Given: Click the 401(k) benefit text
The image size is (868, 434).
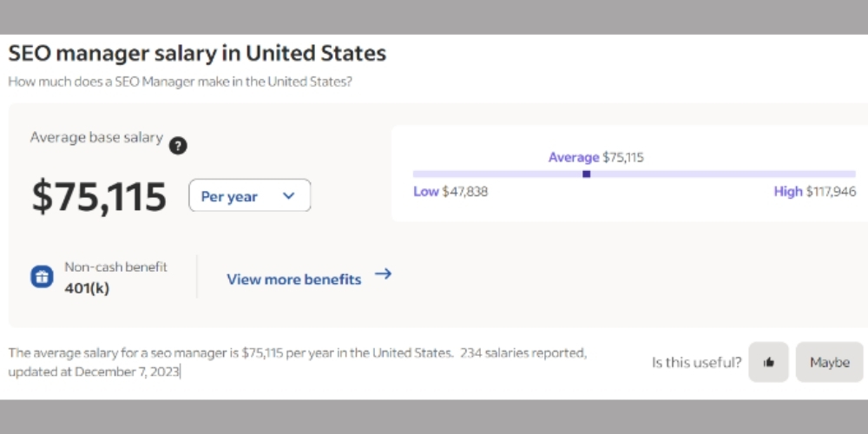Looking at the screenshot, I should coord(87,288).
